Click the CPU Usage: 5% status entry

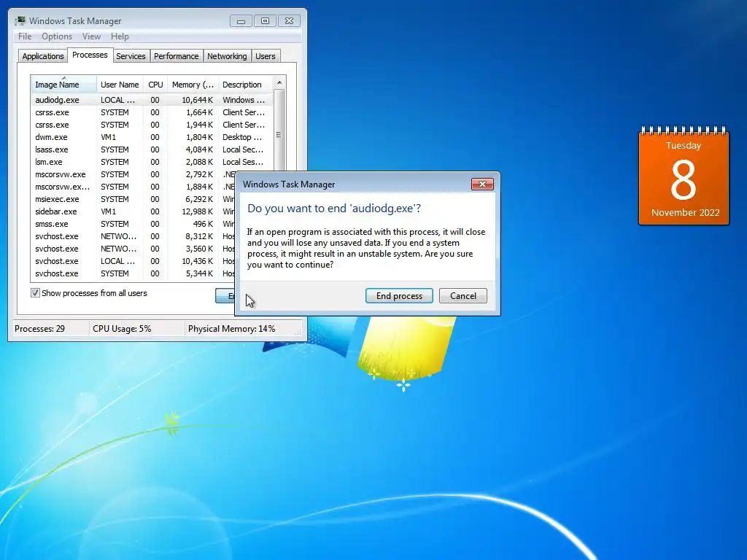tap(122, 329)
